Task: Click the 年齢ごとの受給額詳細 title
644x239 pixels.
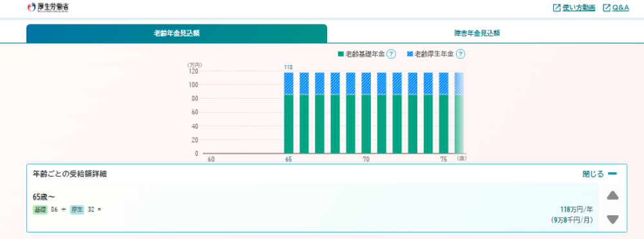Action: pos(70,174)
